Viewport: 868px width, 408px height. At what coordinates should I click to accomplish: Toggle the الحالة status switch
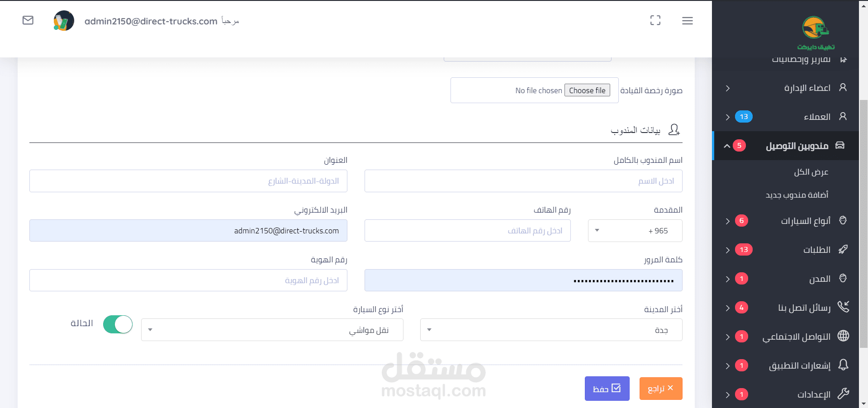tap(118, 324)
